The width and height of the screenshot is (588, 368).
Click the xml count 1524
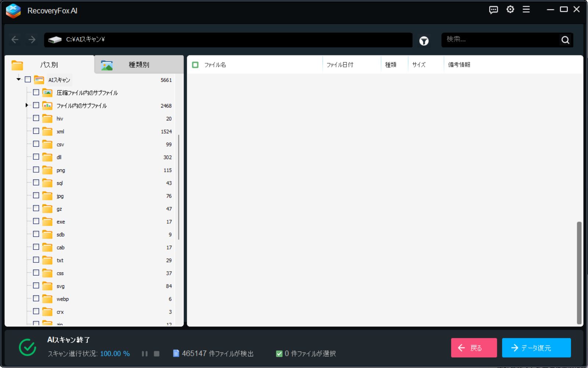(x=166, y=131)
